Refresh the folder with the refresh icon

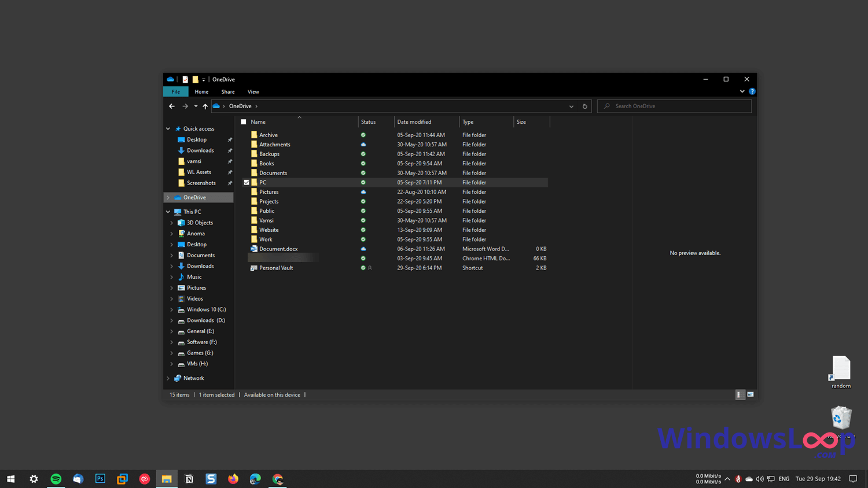click(584, 106)
